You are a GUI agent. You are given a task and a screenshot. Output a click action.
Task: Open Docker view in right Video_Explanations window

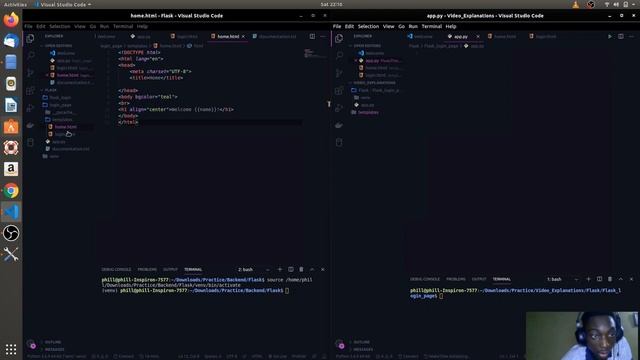click(339, 125)
